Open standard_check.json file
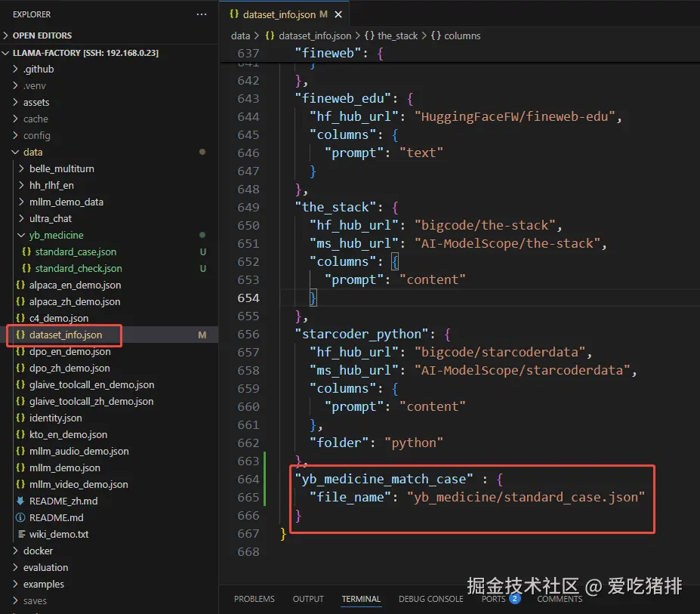This screenshot has height=614, width=700. click(x=78, y=268)
